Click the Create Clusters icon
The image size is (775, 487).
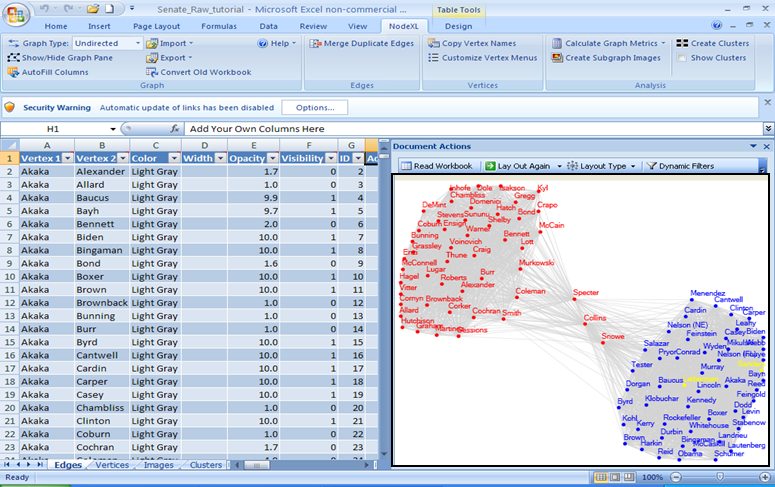pyautogui.click(x=681, y=44)
